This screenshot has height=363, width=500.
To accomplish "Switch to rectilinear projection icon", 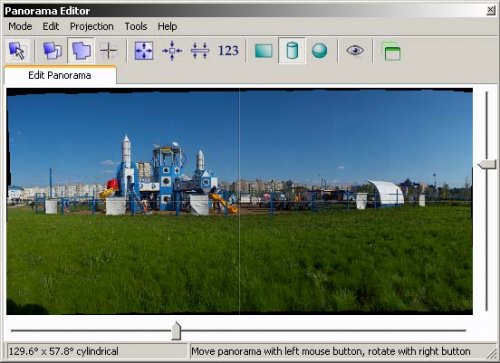I will click(x=264, y=51).
